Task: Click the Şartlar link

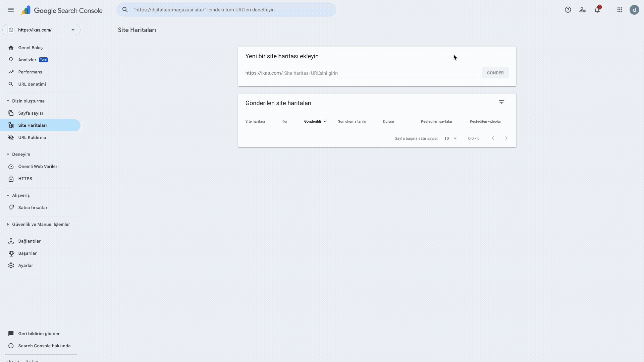Action: (32, 361)
